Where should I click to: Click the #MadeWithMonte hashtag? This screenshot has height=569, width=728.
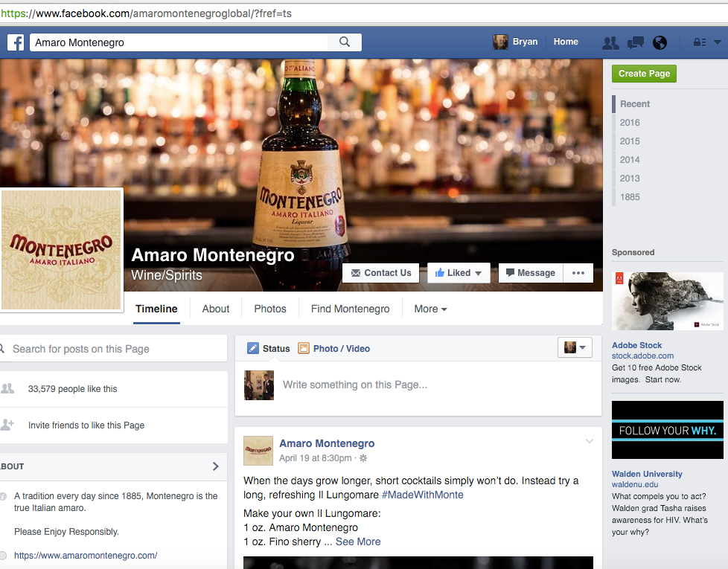[x=423, y=495]
